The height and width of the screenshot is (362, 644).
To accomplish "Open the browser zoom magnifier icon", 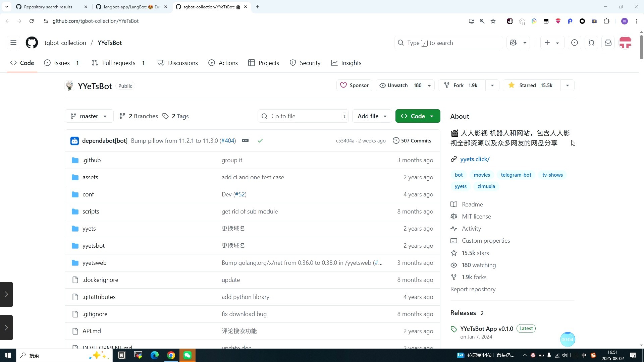I will point(482,21).
